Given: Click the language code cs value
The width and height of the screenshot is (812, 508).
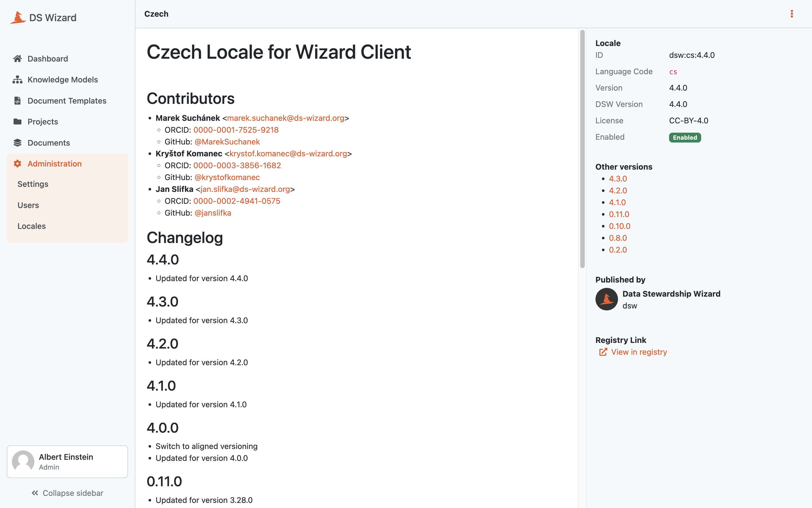Looking at the screenshot, I should (x=673, y=72).
